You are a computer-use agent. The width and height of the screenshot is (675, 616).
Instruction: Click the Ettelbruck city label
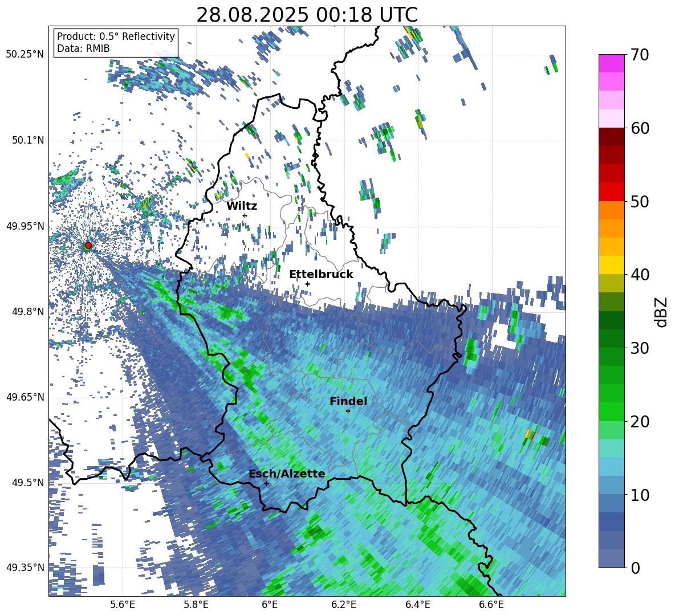click(321, 274)
